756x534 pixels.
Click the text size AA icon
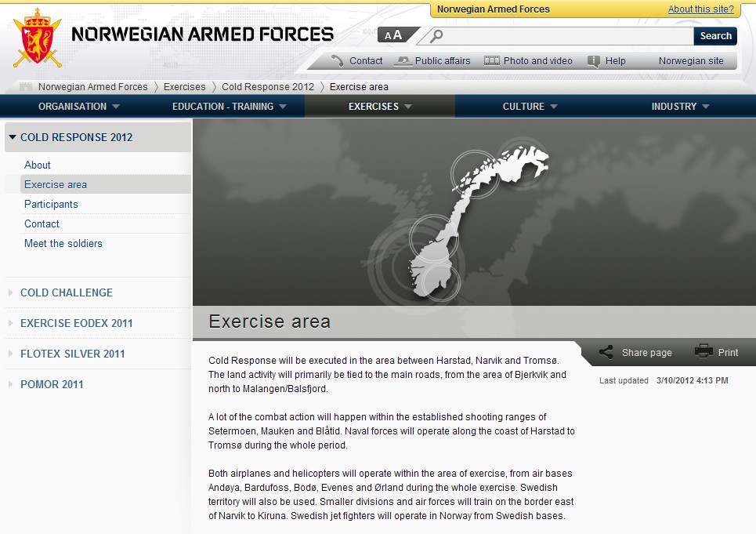pyautogui.click(x=393, y=35)
